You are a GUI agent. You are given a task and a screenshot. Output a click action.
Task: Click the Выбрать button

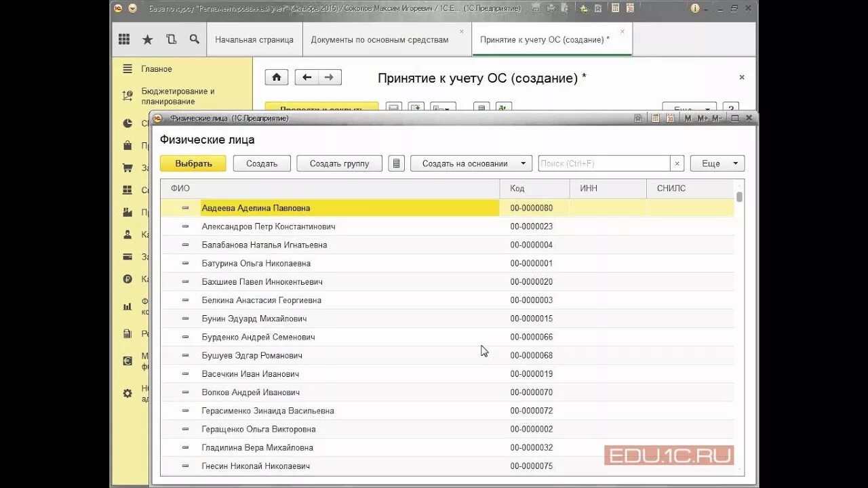193,163
